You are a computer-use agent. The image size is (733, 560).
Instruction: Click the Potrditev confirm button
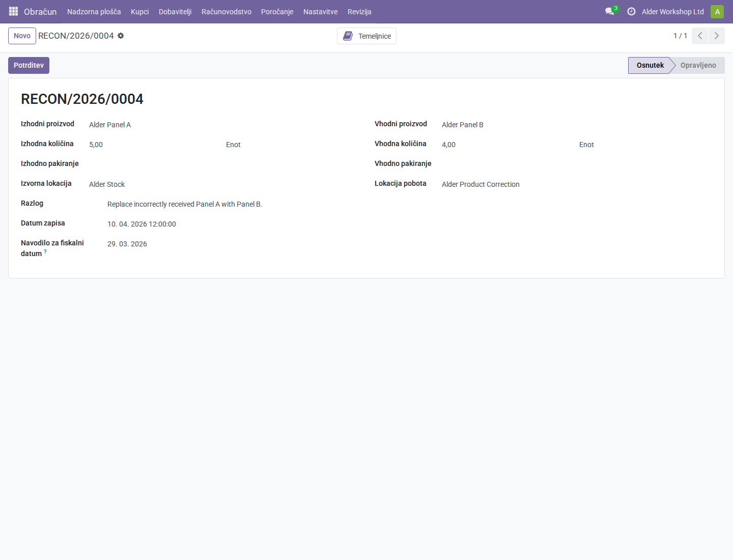point(29,65)
